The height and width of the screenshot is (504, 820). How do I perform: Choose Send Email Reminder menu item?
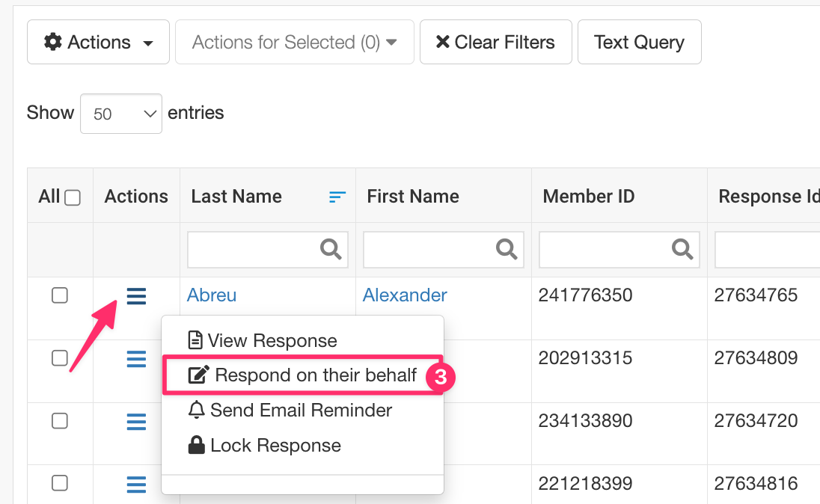pos(302,411)
